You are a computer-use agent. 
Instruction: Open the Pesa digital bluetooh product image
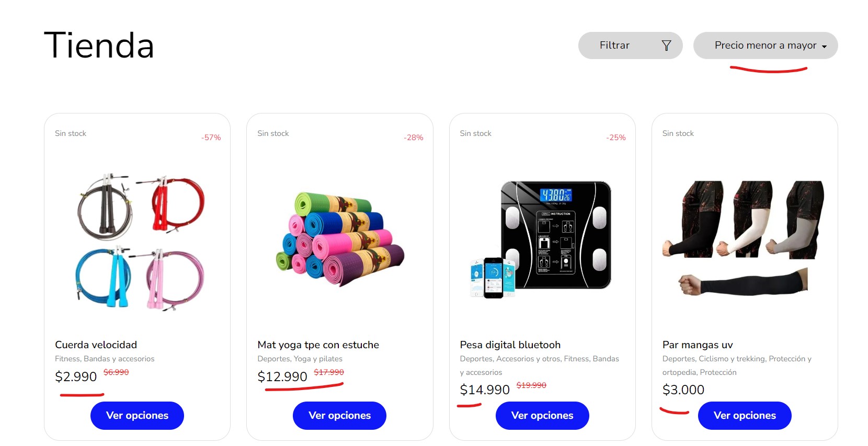(x=542, y=240)
